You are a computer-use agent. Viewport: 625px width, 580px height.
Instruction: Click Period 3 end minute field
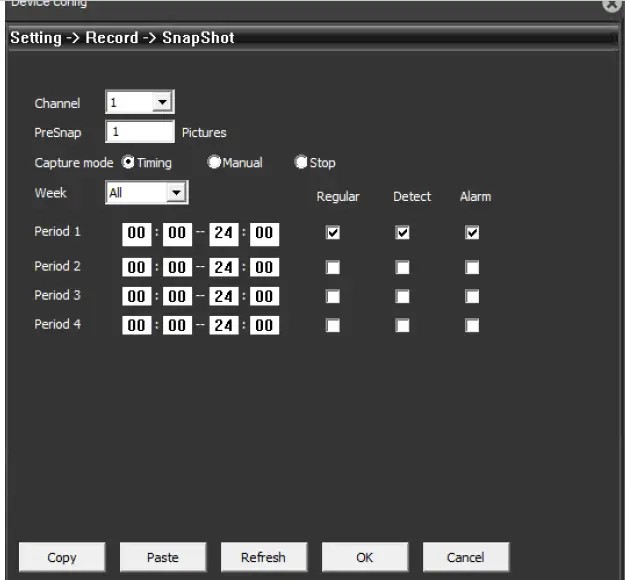[265, 296]
